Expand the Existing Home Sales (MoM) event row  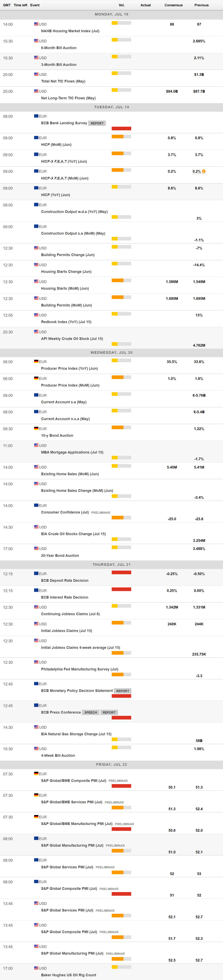pyautogui.click(x=70, y=474)
